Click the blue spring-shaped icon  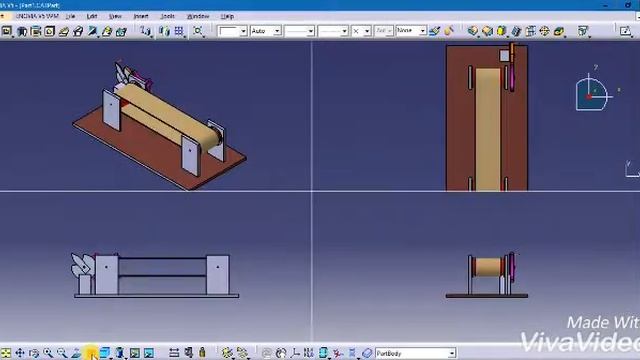point(352,353)
